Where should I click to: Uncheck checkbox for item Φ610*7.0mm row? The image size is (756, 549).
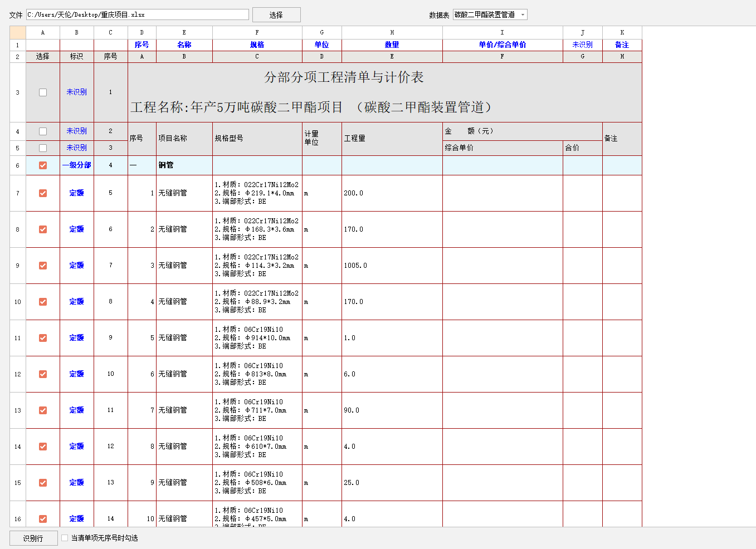click(43, 447)
